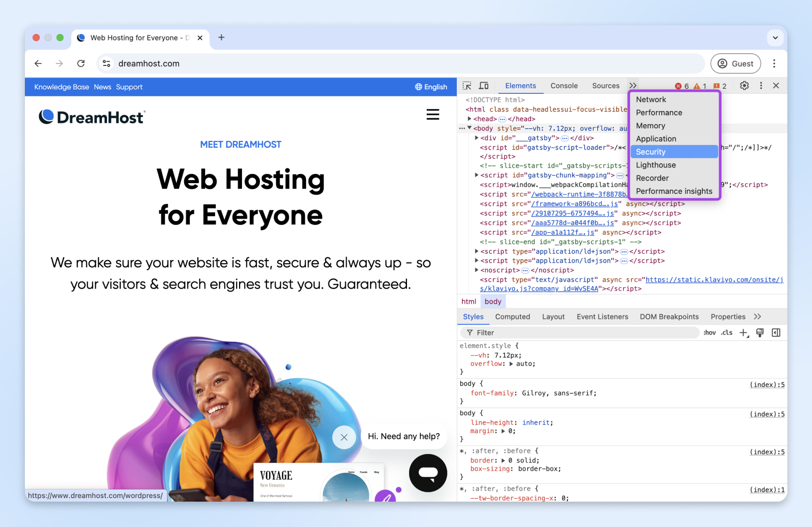Add a new style rule with plus icon

743,332
